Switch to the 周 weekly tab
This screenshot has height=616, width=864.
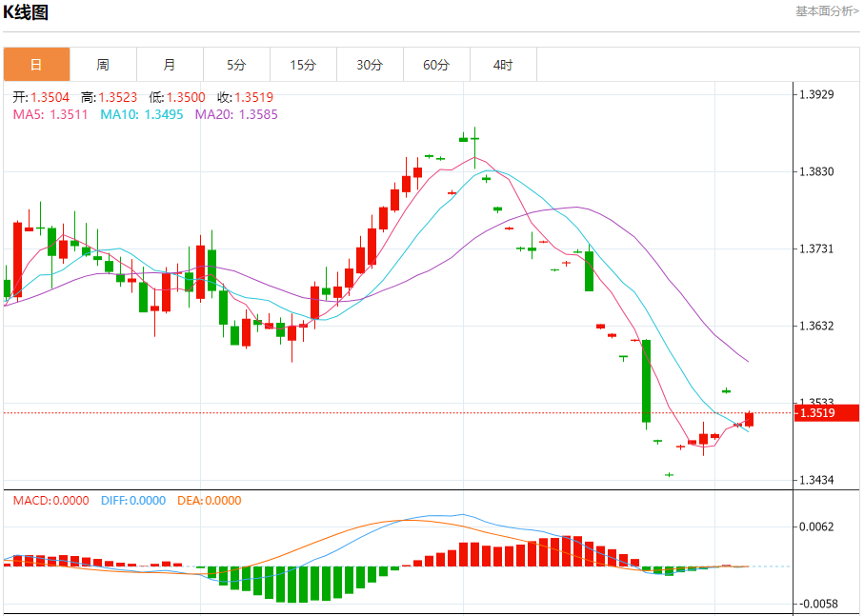103,65
